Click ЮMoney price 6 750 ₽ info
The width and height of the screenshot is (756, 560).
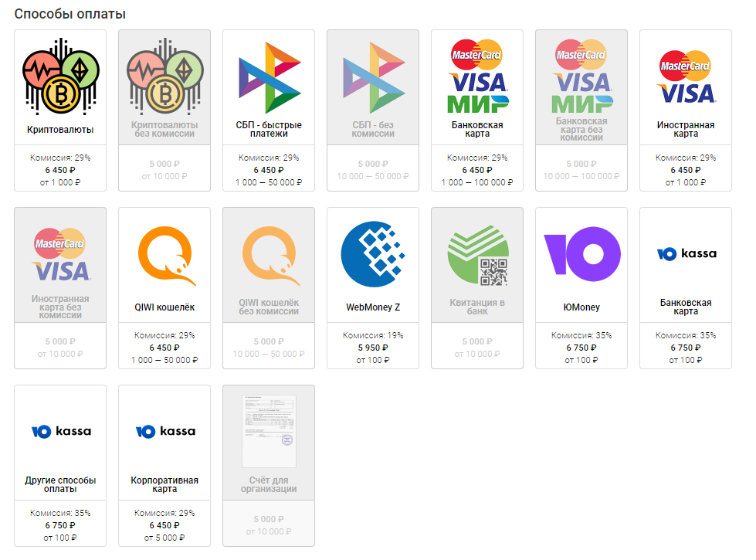click(581, 348)
